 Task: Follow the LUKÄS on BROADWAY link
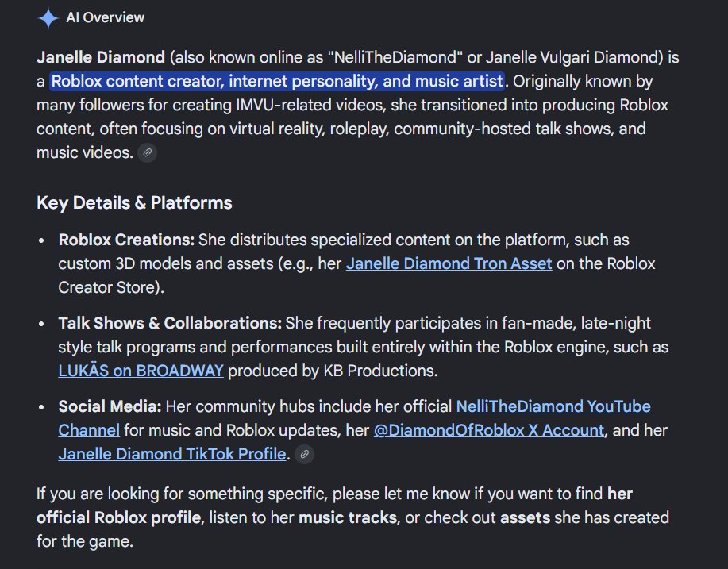(x=141, y=371)
